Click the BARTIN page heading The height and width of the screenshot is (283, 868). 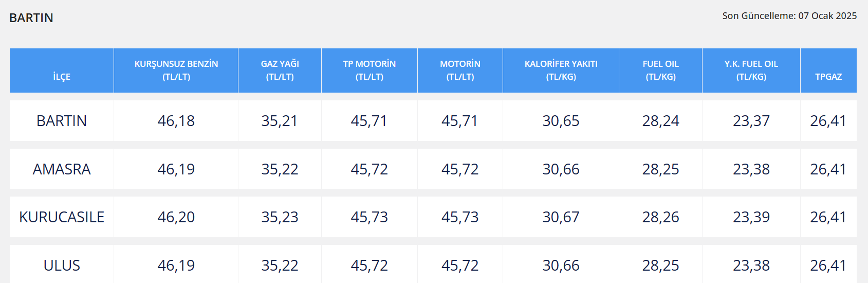pyautogui.click(x=31, y=18)
